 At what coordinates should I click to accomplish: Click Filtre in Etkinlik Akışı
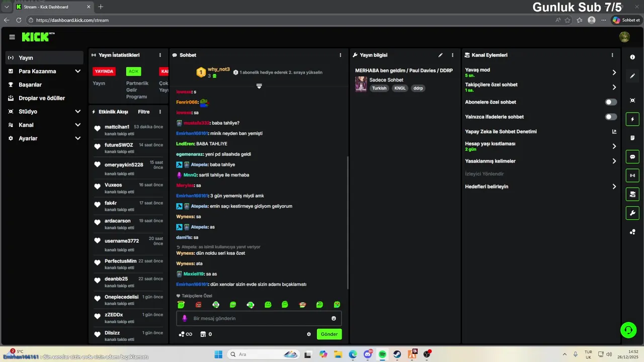[x=143, y=112]
